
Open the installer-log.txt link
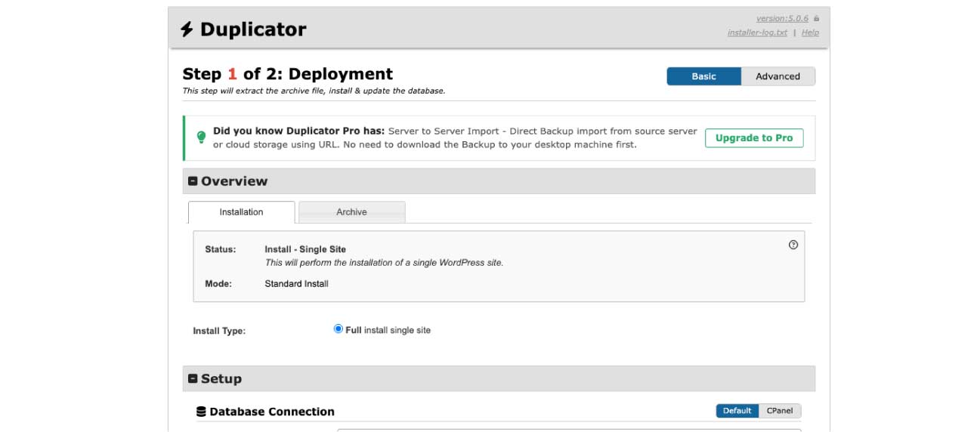757,32
